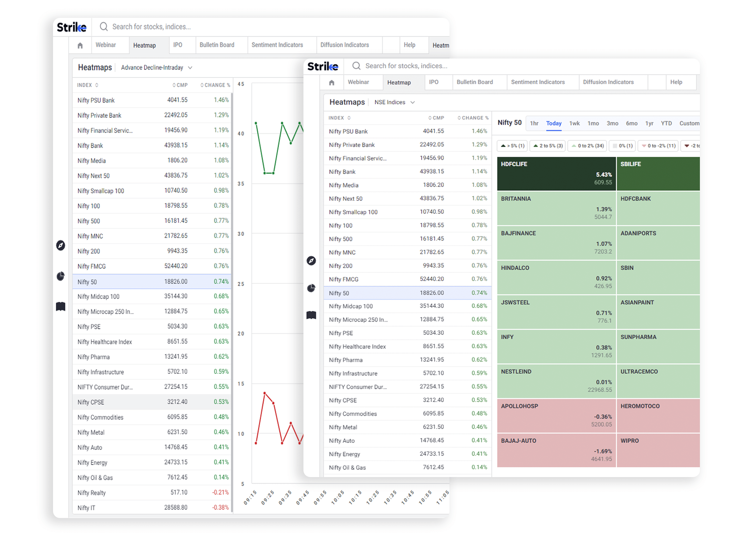Click the HINDALCO heatmap tile
The width and height of the screenshot is (755, 560).
point(556,277)
